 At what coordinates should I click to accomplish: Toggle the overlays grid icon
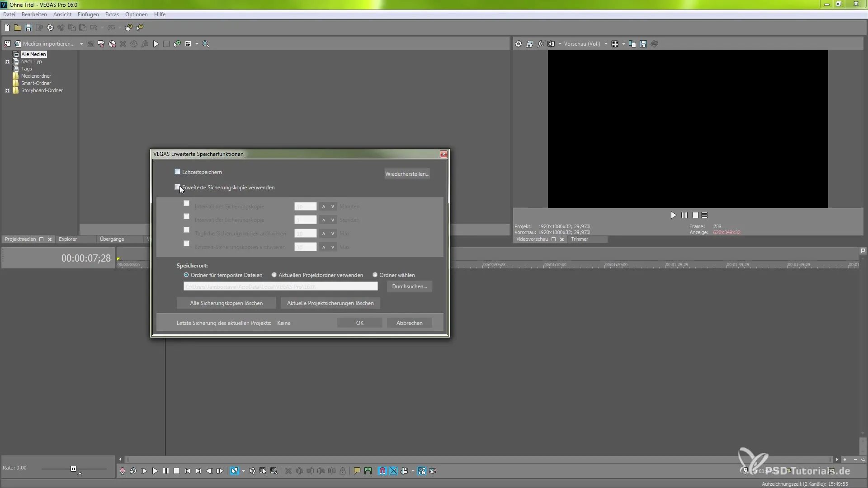615,44
